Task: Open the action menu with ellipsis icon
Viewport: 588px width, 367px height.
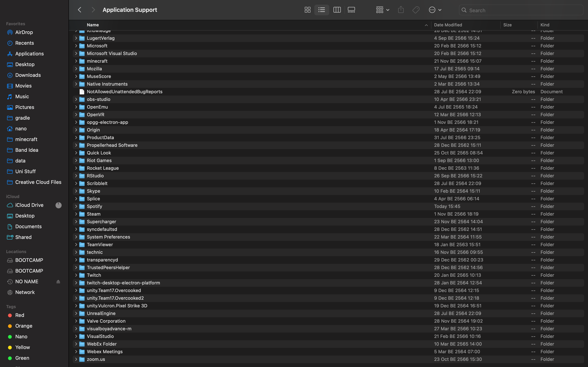Action: (435, 10)
